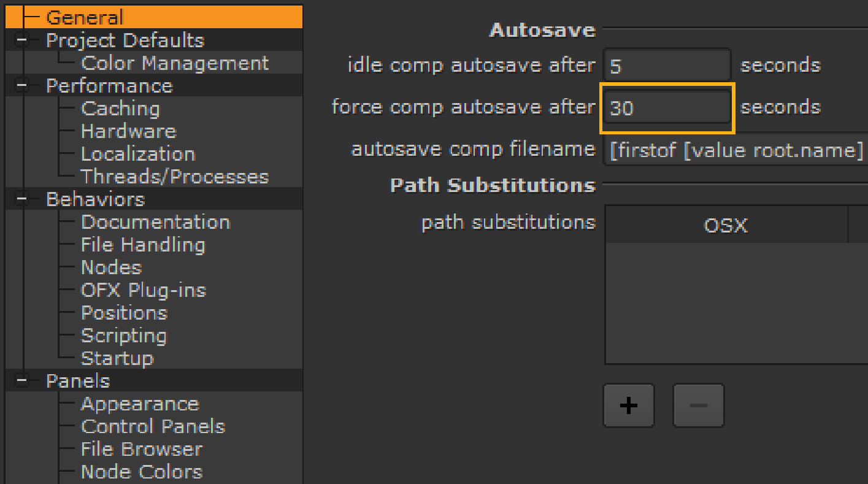Open Threads/Processes settings
This screenshot has width=868, height=484.
[175, 177]
